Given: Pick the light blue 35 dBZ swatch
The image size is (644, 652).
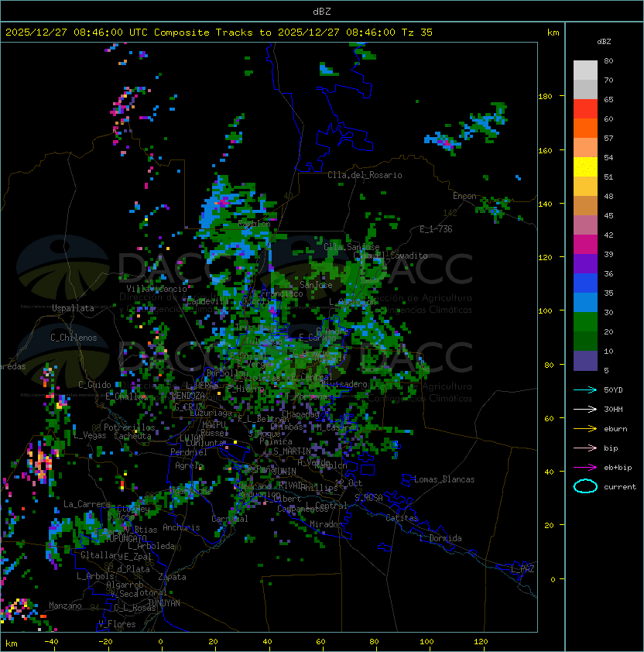Looking at the screenshot, I should click(x=585, y=302).
